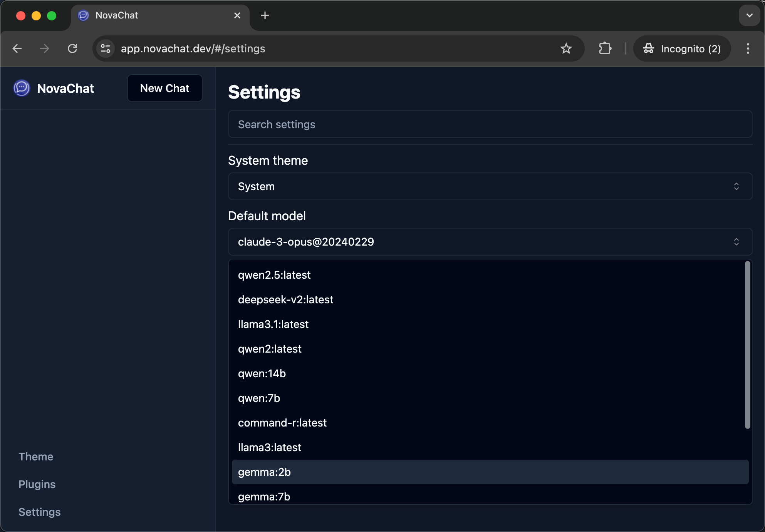Click the model list scrollbar thumb
The height and width of the screenshot is (532, 765).
coord(747,345)
